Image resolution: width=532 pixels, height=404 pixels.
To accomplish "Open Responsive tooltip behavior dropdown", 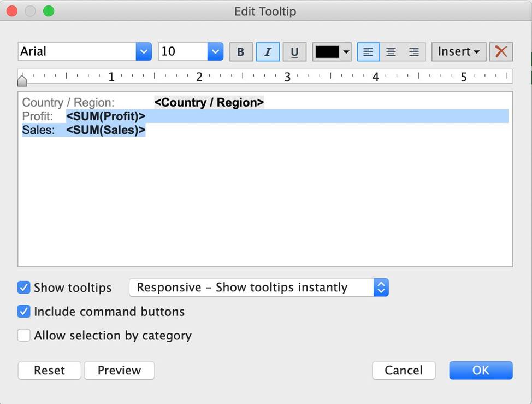I will point(381,288).
